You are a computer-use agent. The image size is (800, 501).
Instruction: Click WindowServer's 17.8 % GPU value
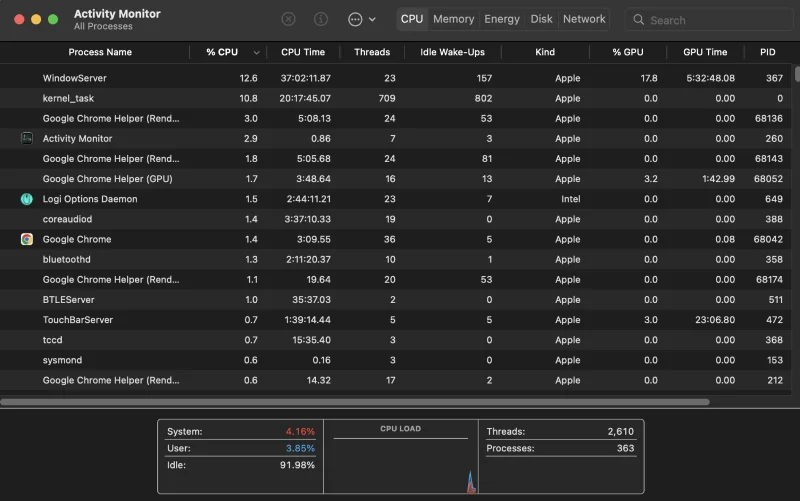click(x=648, y=78)
